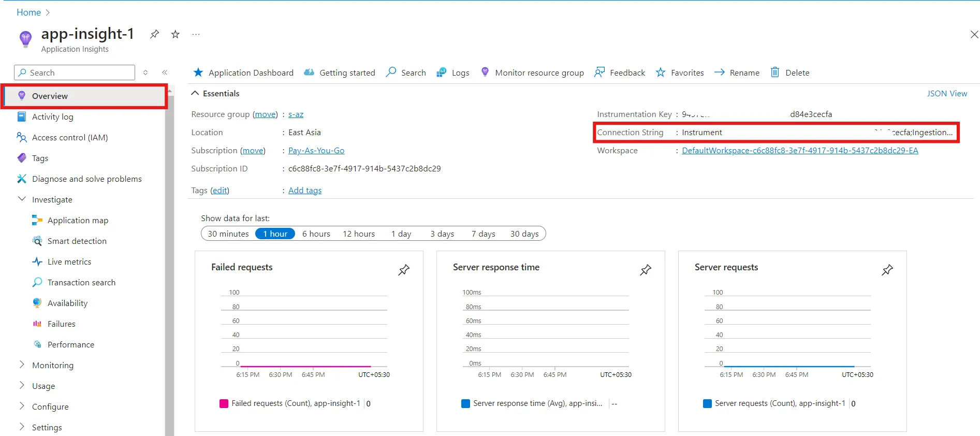
Task: Click the Server requests blue legend swatch
Action: pyautogui.click(x=707, y=403)
